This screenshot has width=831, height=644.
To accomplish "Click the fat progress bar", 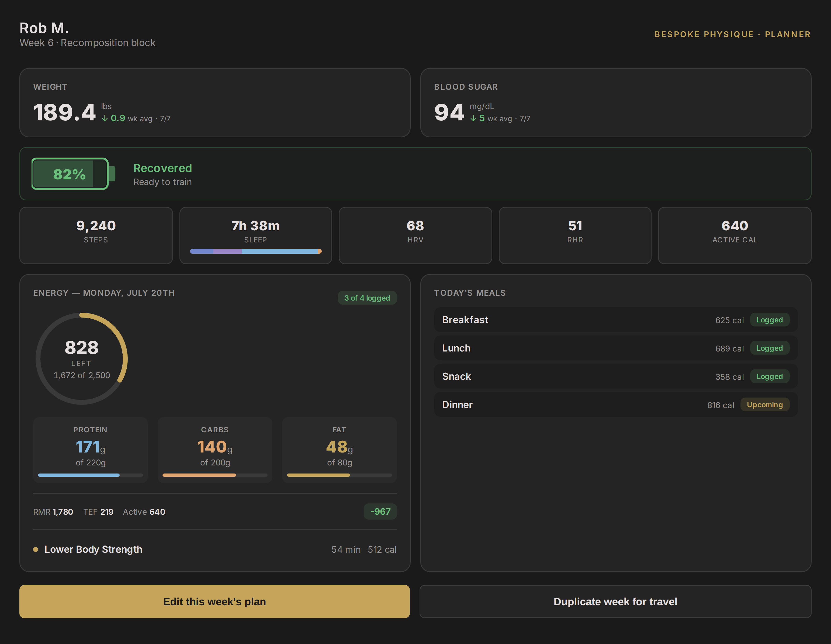I will click(x=340, y=475).
